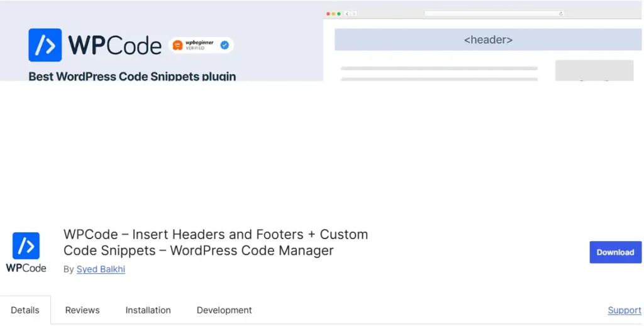
Task: Click the mockup browser back arrow
Action: pos(347,14)
